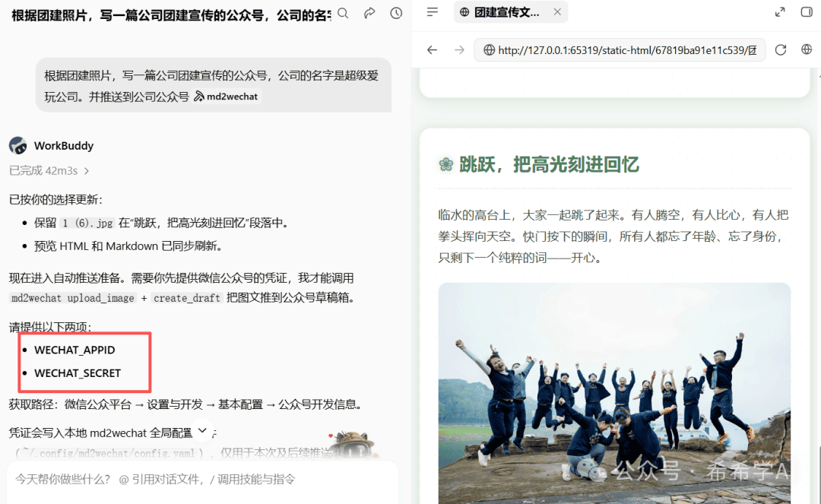The width and height of the screenshot is (821, 504).
Task: Click the preview URL address field
Action: tap(620, 49)
